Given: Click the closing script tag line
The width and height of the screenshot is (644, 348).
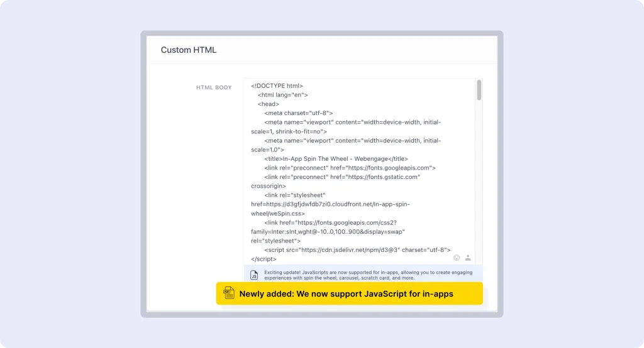Looking at the screenshot, I should tap(264, 259).
